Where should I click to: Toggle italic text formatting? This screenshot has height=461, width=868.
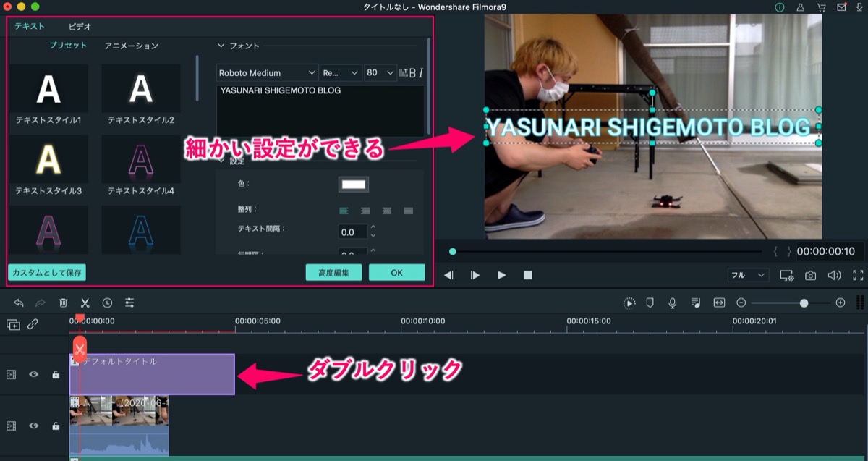click(x=421, y=72)
